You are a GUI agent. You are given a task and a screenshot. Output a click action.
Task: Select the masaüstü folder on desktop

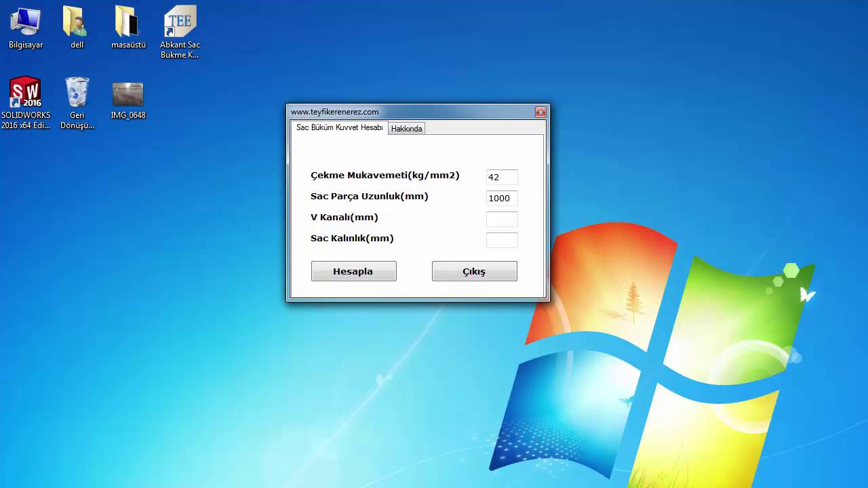point(128,27)
